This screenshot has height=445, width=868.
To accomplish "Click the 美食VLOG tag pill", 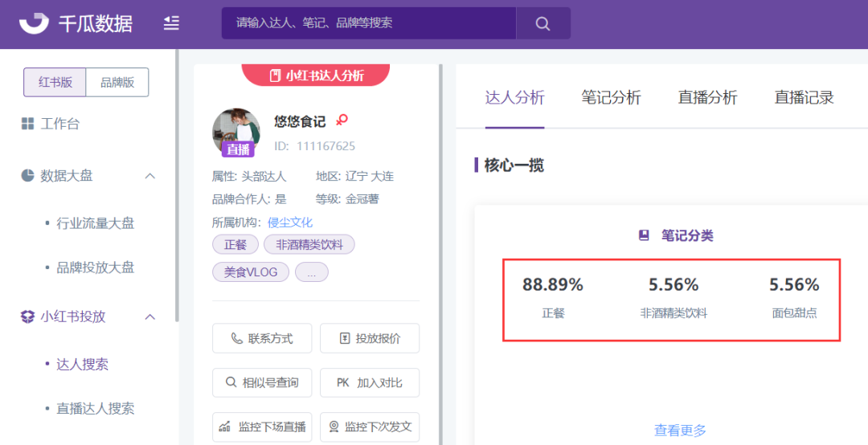I will coord(251,272).
